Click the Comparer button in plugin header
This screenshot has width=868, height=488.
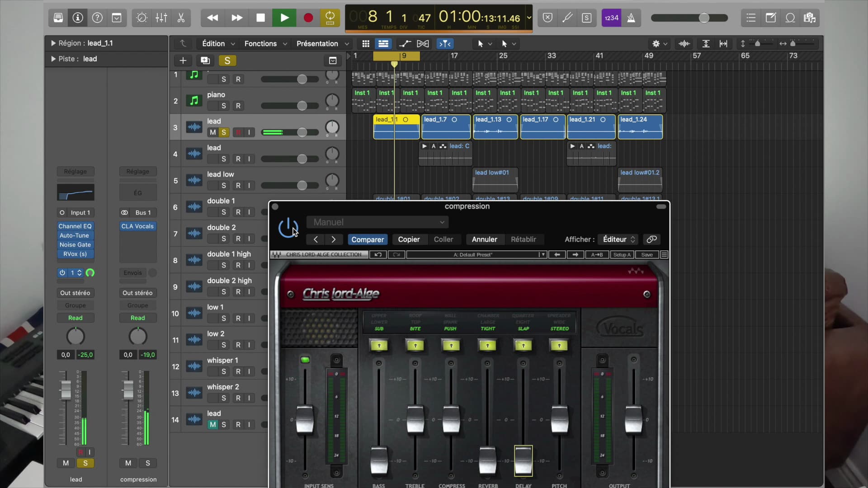(368, 239)
